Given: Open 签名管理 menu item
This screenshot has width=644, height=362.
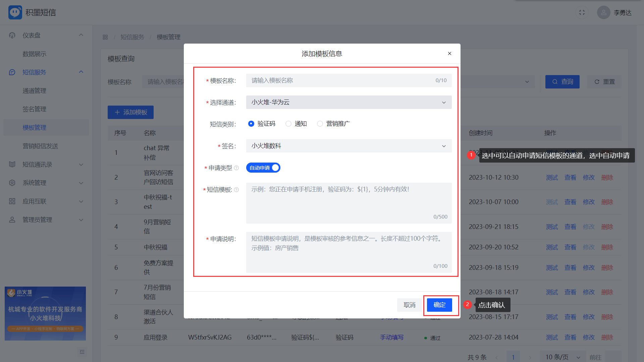Looking at the screenshot, I should pos(34,109).
